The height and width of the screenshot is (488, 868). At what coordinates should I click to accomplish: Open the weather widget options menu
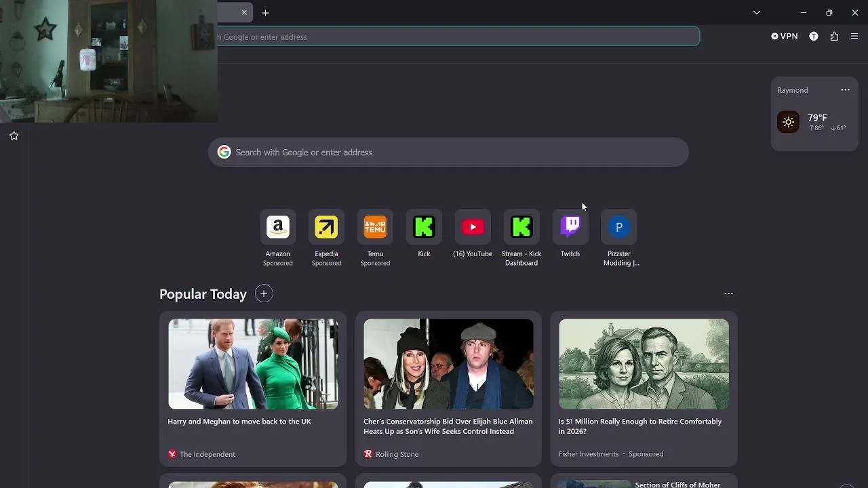pyautogui.click(x=845, y=90)
